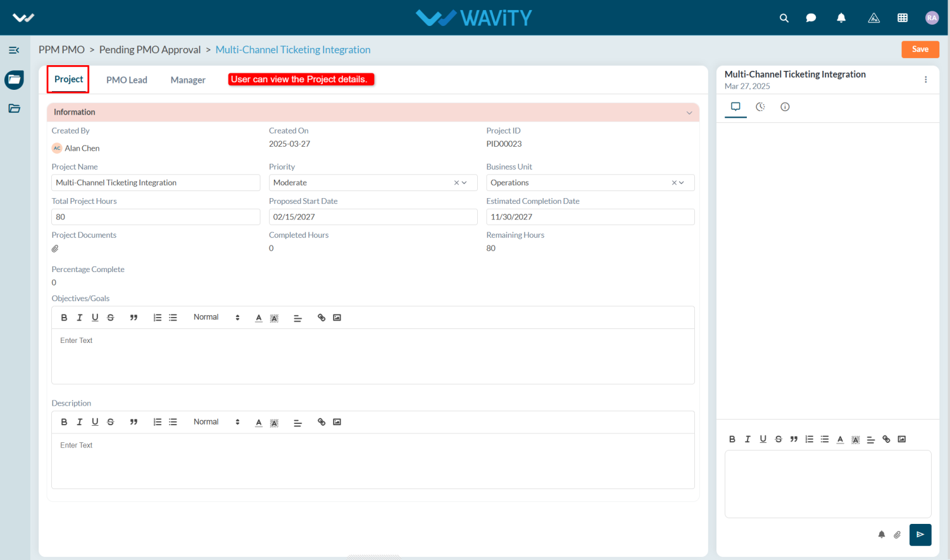Open the chat messages icon in header
The image size is (950, 560).
pos(811,18)
